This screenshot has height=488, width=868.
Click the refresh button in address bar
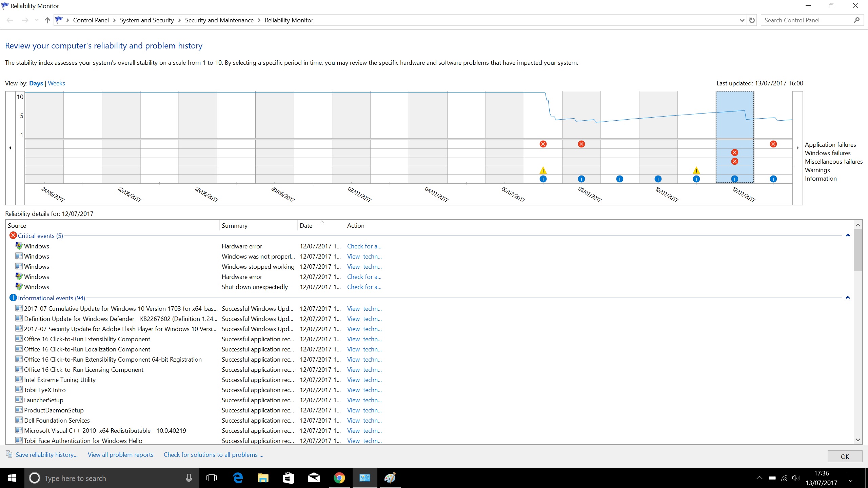point(752,20)
